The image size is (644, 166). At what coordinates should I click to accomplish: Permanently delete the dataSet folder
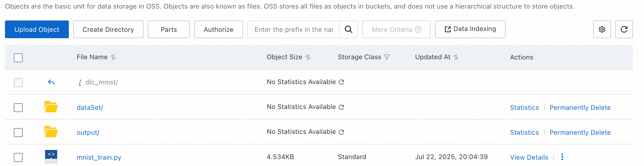(580, 108)
